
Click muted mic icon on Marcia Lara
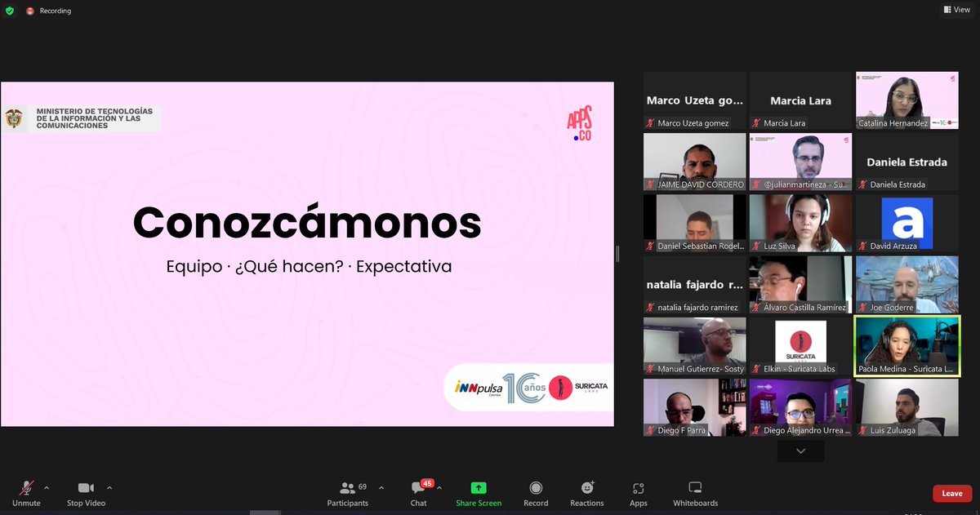pyautogui.click(x=757, y=123)
